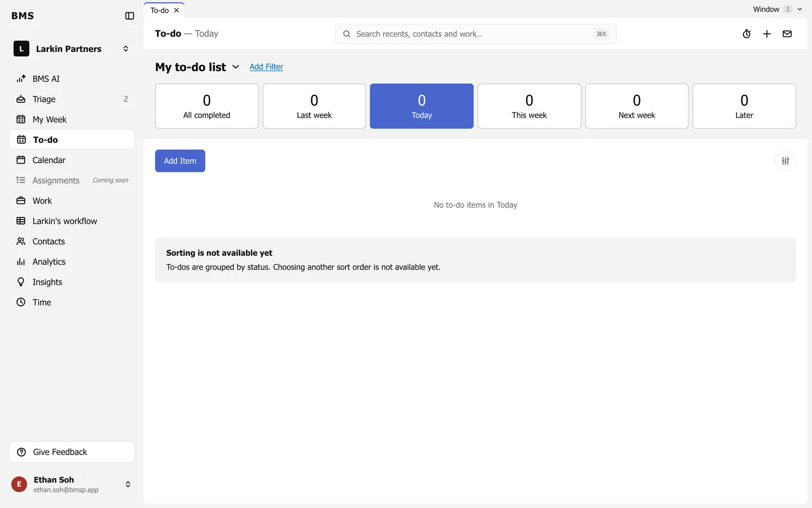Open view settings sliders icon
The image size is (812, 508).
pyautogui.click(x=785, y=161)
